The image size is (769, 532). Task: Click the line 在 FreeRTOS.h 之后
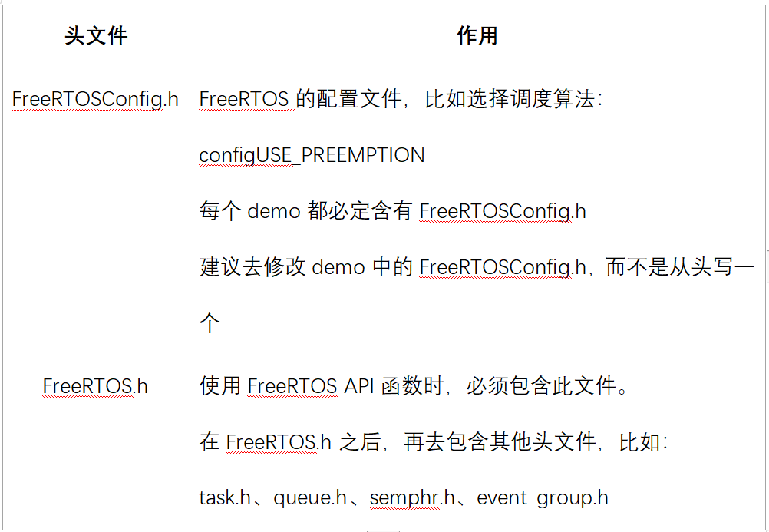[x=434, y=442]
